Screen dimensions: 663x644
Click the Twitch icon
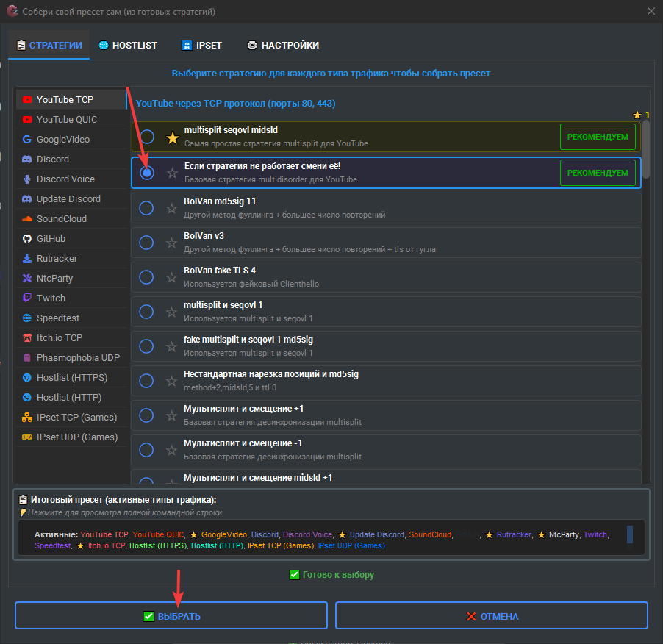point(27,298)
